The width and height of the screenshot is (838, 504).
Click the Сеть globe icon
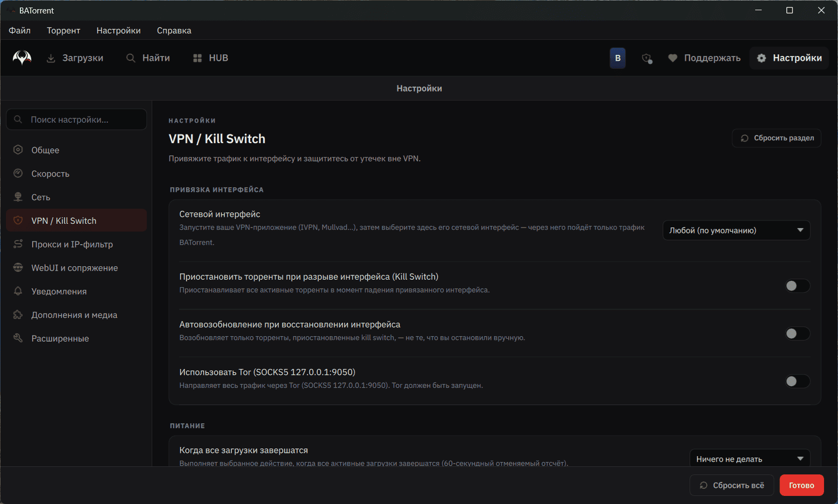coord(18,197)
